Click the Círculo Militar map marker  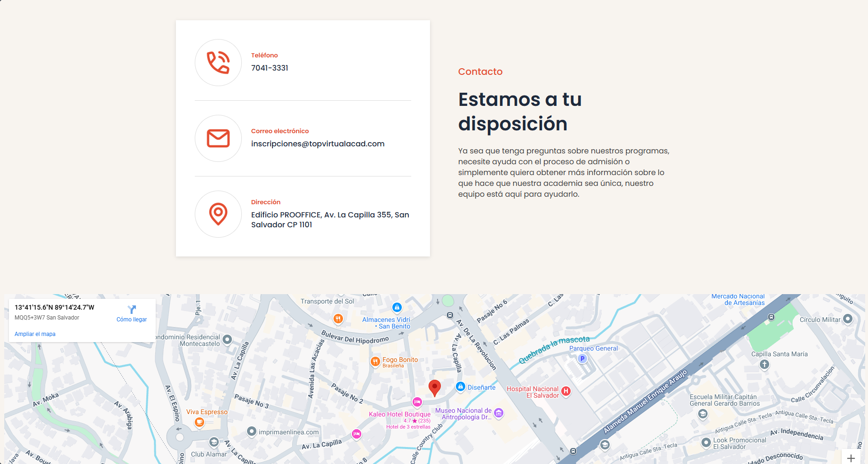click(x=848, y=319)
